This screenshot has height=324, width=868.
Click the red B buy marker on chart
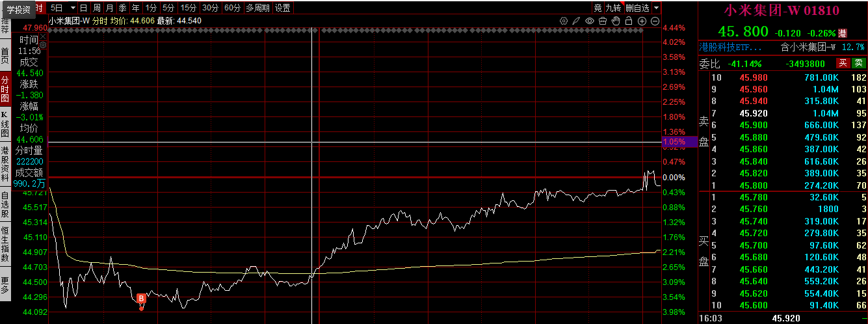(x=141, y=299)
